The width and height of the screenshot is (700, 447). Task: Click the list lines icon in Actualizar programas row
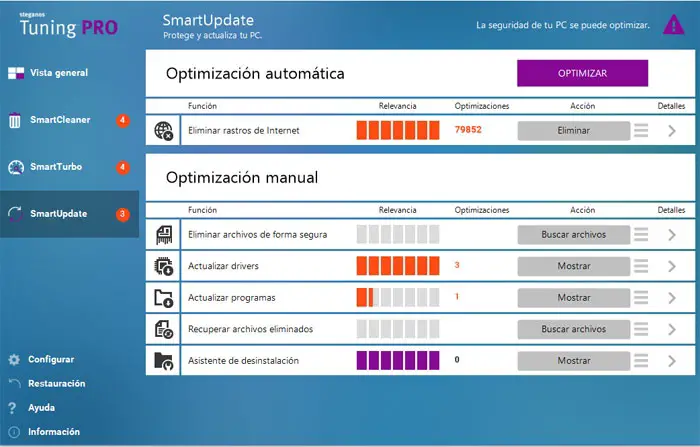tap(641, 297)
